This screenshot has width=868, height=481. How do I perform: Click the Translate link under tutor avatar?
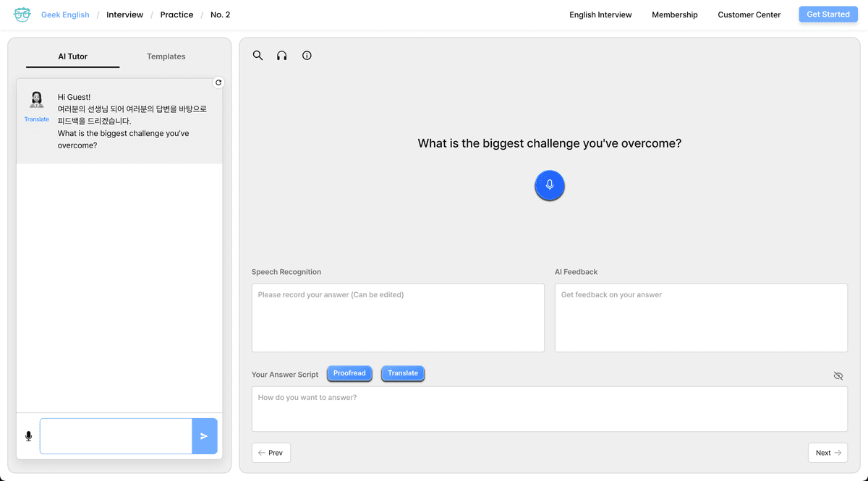click(x=37, y=119)
